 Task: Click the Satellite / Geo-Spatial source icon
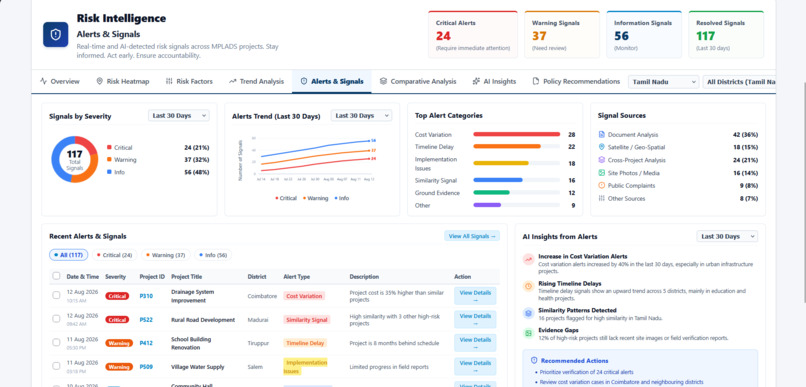(x=601, y=147)
